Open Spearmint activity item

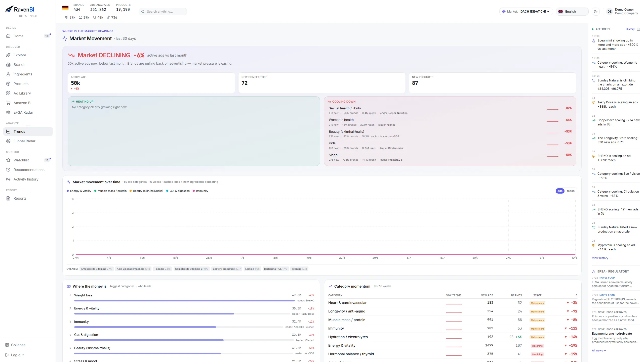(616, 43)
